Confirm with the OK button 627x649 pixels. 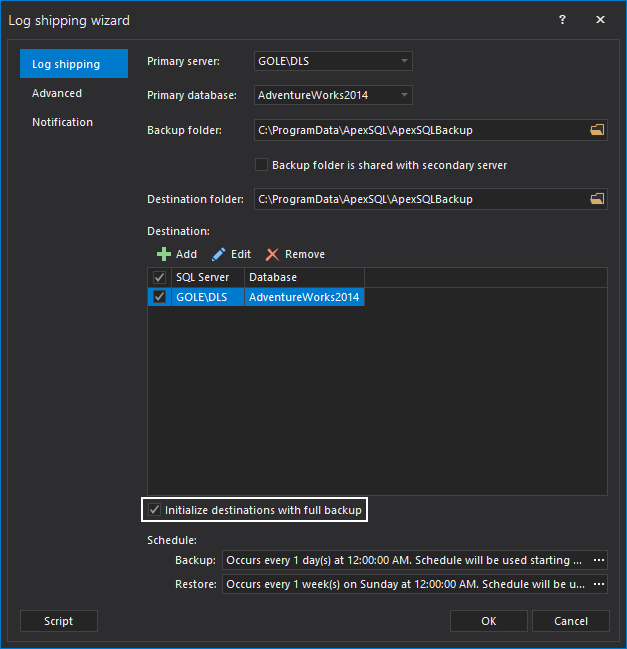pos(488,621)
